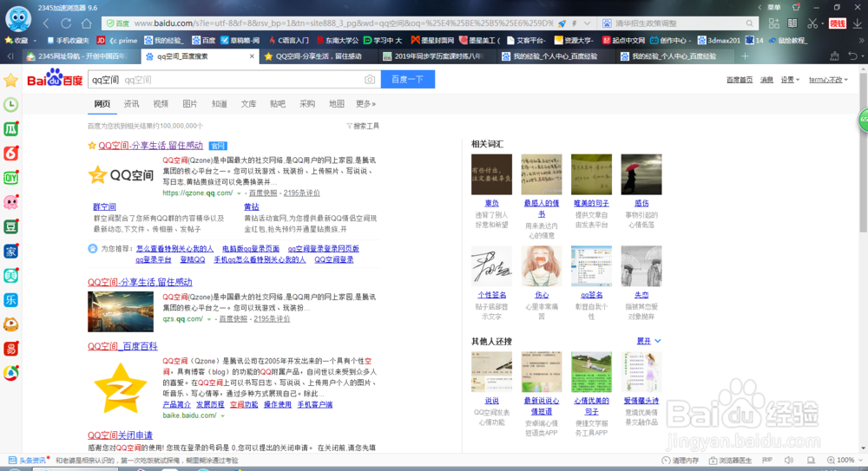Image resolution: width=868 pixels, height=471 pixels.
Task: Click the scissors screenshot tool icon
Action: tap(812, 23)
